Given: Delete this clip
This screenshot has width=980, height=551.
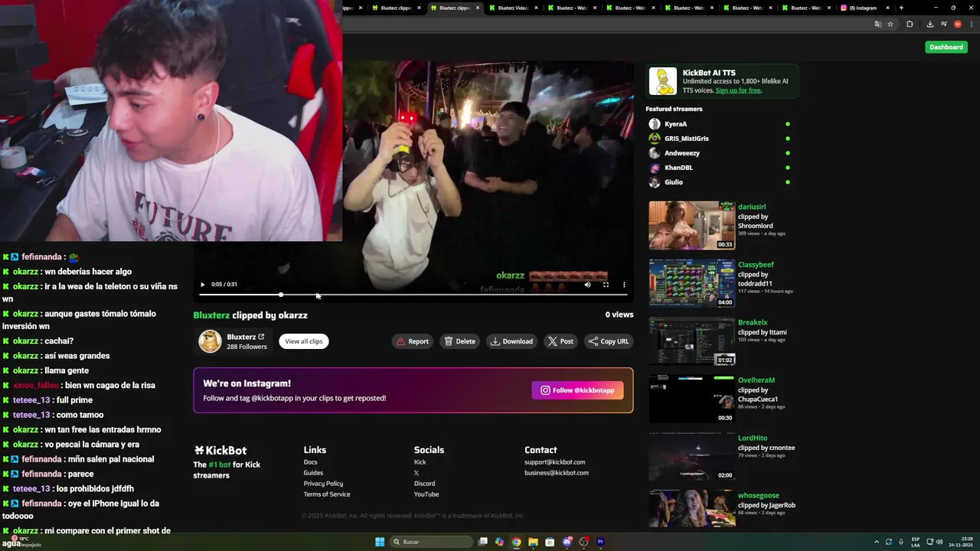Looking at the screenshot, I should pyautogui.click(x=460, y=341).
